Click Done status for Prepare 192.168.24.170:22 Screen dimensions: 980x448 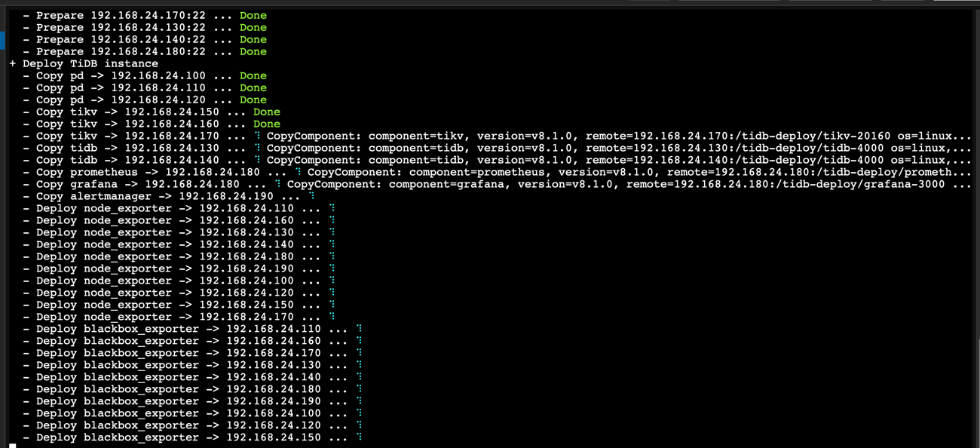pyautogui.click(x=253, y=15)
